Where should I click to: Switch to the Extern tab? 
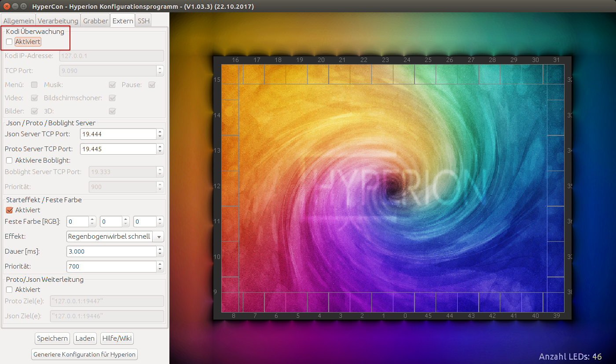click(x=123, y=21)
